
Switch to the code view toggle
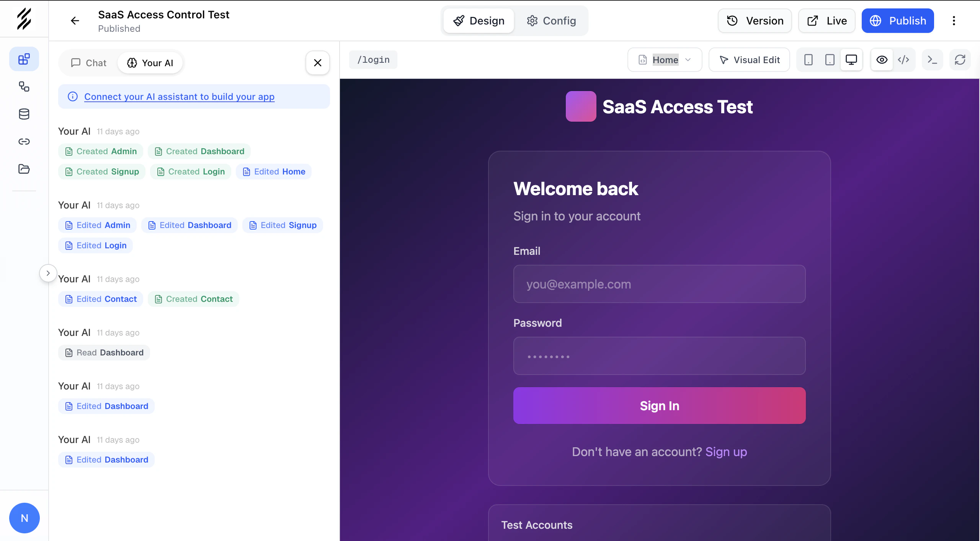903,60
